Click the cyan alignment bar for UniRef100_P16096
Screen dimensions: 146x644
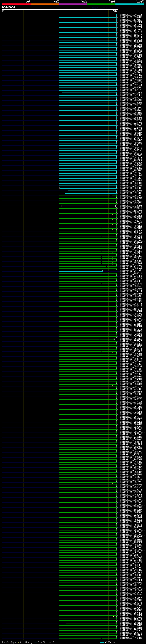(x=89, y=206)
